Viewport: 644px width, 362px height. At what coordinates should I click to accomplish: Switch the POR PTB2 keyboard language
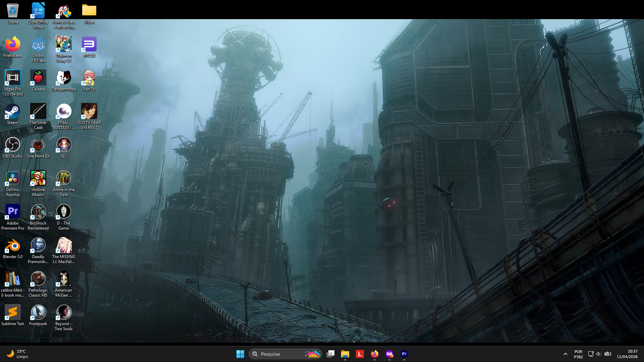(x=578, y=354)
